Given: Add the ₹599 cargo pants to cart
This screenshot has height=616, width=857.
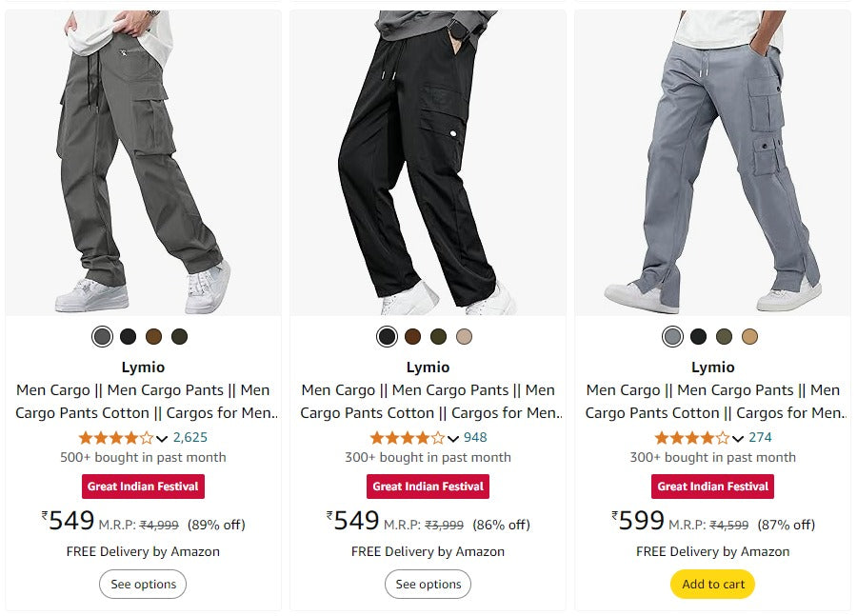Looking at the screenshot, I should 712,585.
